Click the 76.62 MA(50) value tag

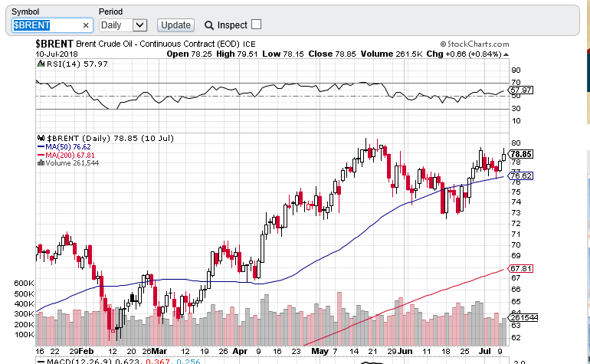(x=520, y=175)
